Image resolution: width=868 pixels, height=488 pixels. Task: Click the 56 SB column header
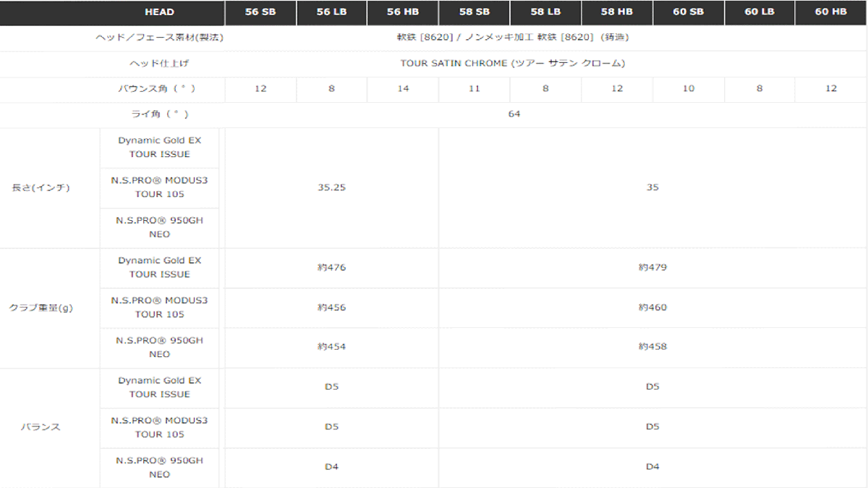point(260,12)
